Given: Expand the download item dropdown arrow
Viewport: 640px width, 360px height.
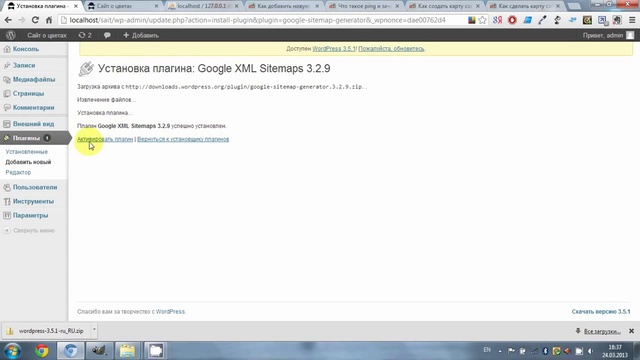Looking at the screenshot, I should [x=94, y=329].
